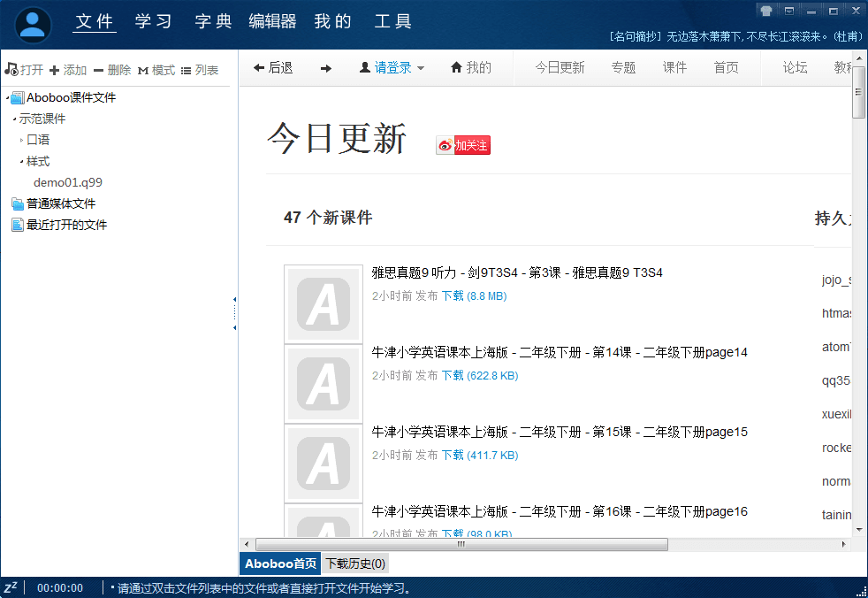
Task: Click the 打开 music-note open icon
Action: [11, 70]
